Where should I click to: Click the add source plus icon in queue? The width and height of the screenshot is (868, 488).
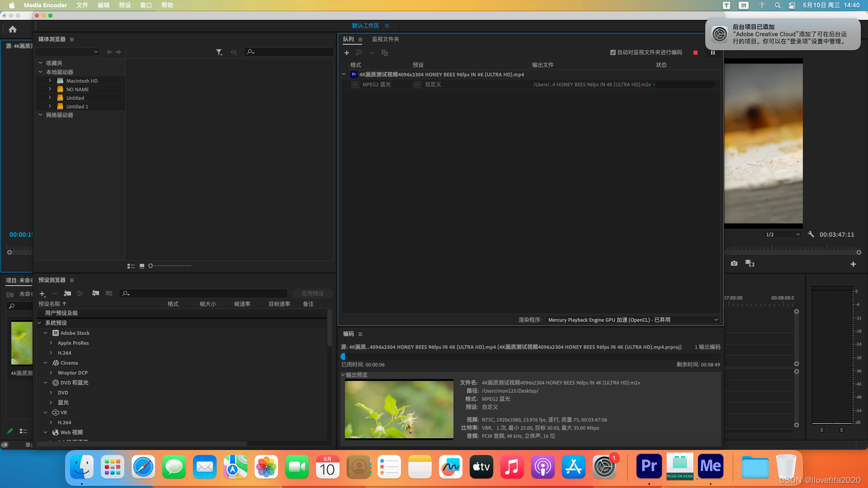point(347,53)
